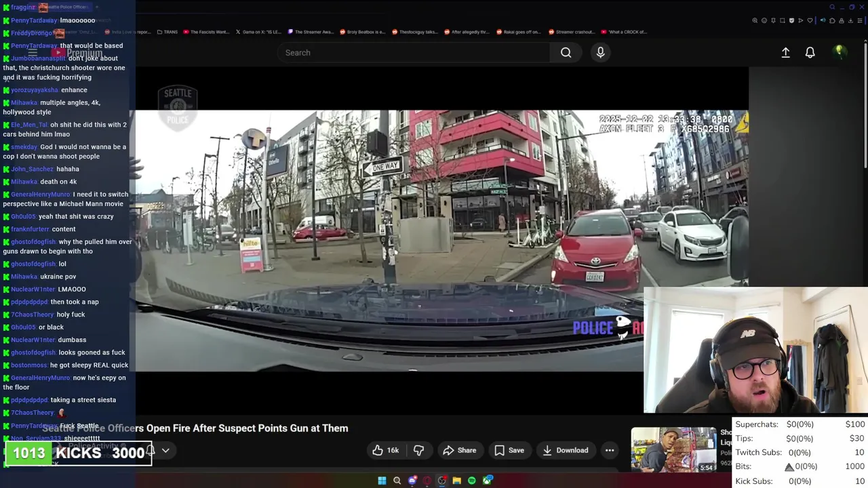Open 'Rakai goes off on...' bookmark

click(x=519, y=32)
